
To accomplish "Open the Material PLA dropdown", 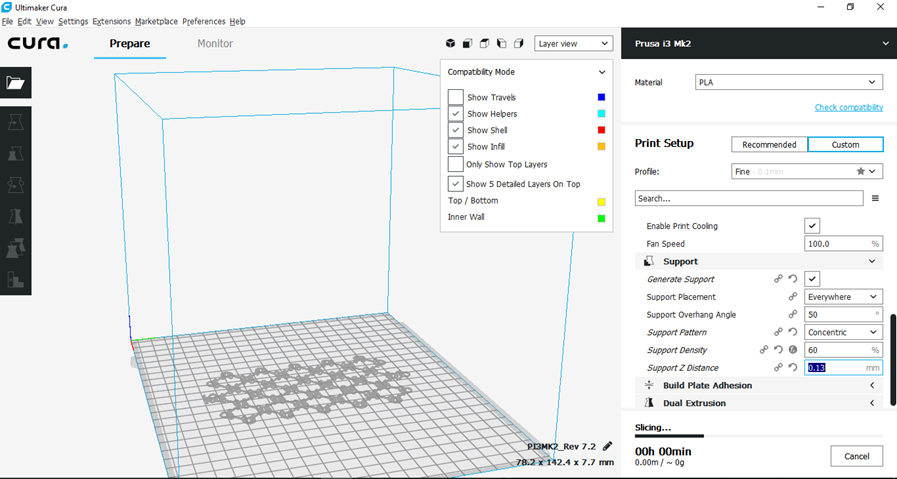I will pos(788,82).
